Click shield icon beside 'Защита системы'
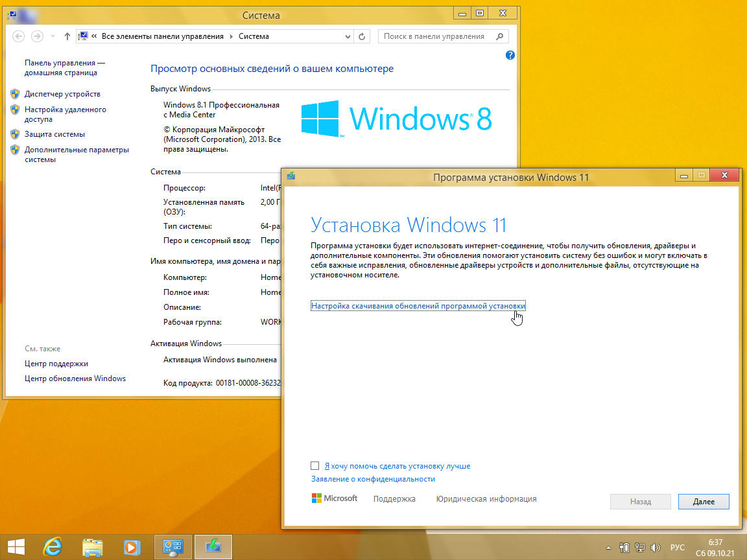 click(x=16, y=134)
